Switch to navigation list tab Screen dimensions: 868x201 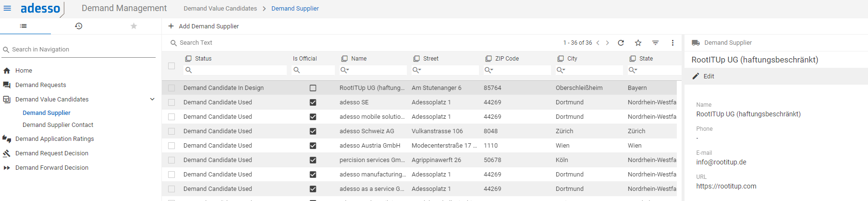23,26
